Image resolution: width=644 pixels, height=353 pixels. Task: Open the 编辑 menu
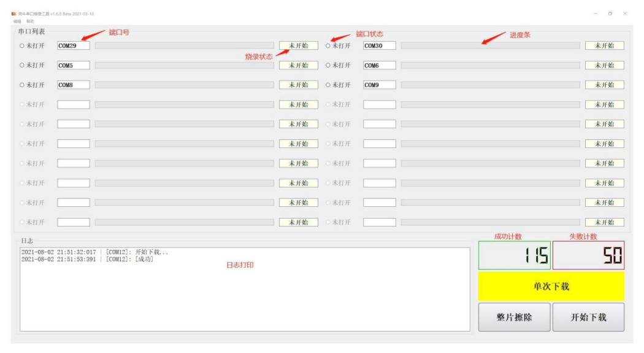[x=17, y=21]
